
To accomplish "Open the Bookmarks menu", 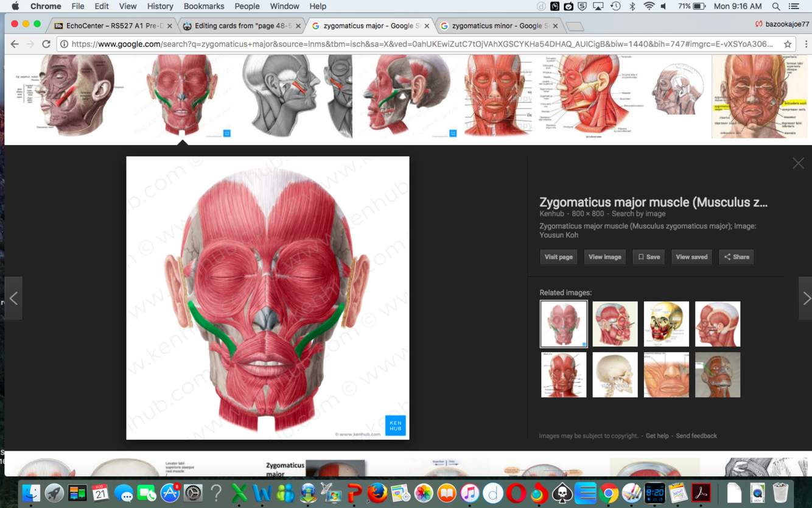I will (204, 6).
